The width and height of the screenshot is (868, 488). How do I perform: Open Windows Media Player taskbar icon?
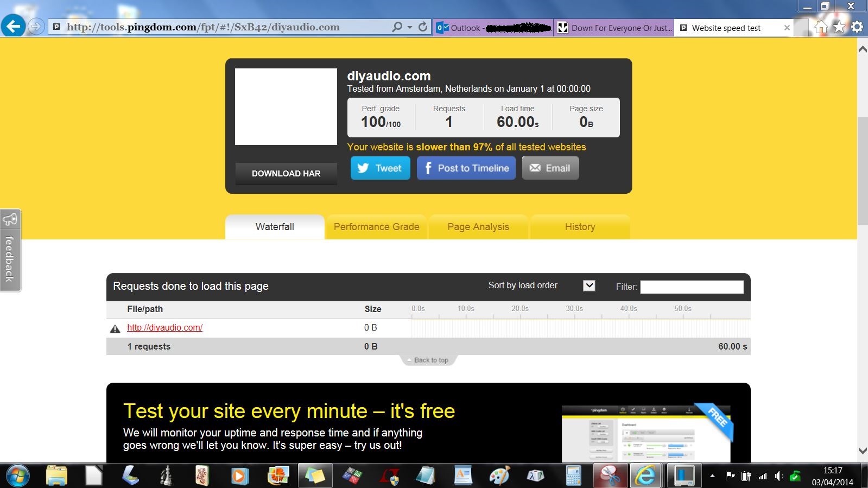click(x=239, y=476)
